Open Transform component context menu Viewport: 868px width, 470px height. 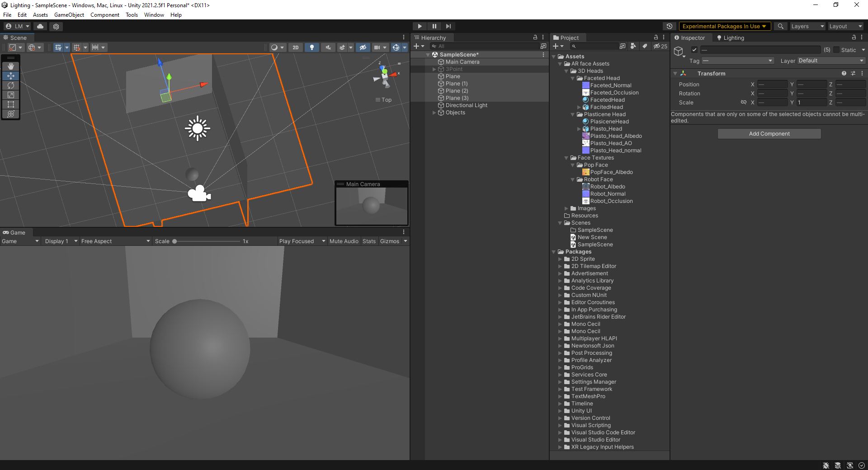[x=862, y=73]
